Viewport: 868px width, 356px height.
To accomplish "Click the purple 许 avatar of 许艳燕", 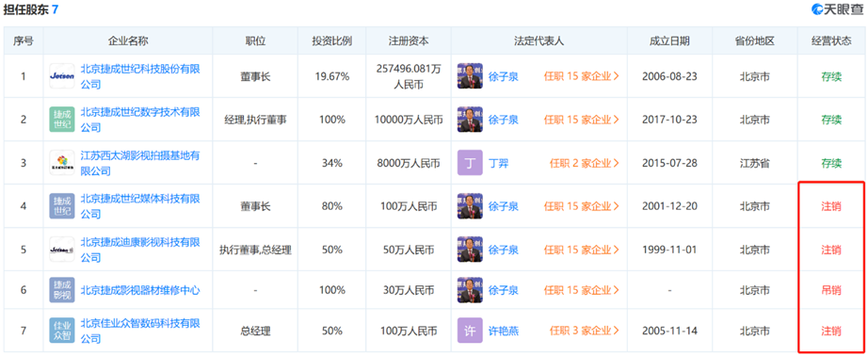I will pyautogui.click(x=470, y=331).
